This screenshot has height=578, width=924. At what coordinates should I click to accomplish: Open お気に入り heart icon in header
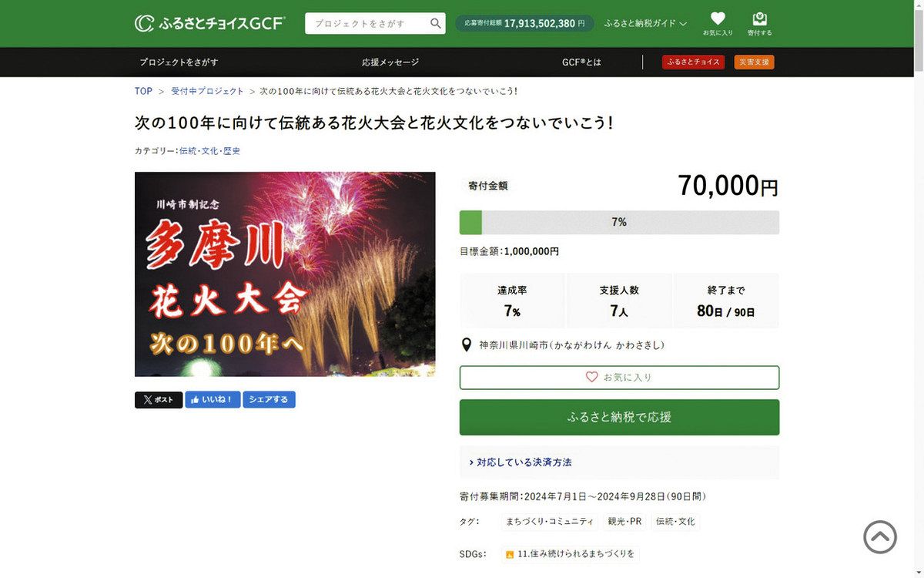718,24
